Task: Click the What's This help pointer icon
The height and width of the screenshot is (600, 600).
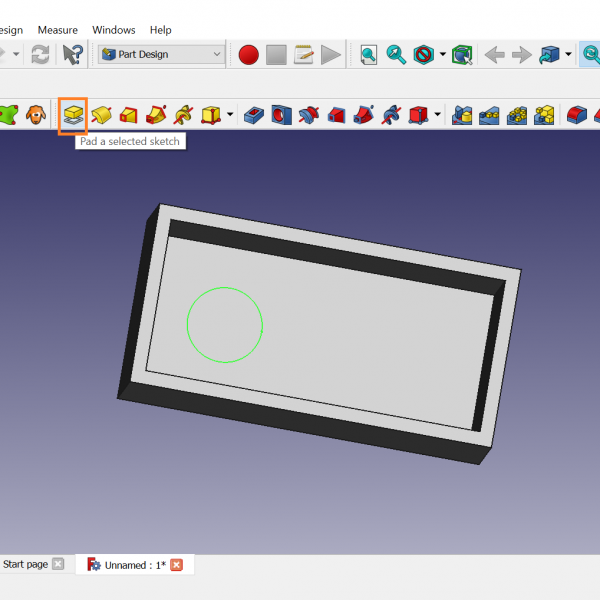Action: tap(73, 55)
